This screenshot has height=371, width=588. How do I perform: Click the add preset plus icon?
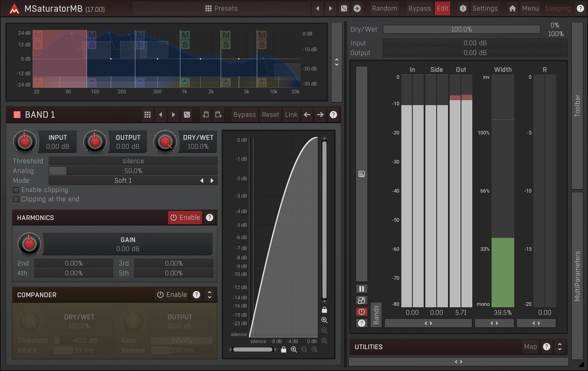click(x=357, y=8)
